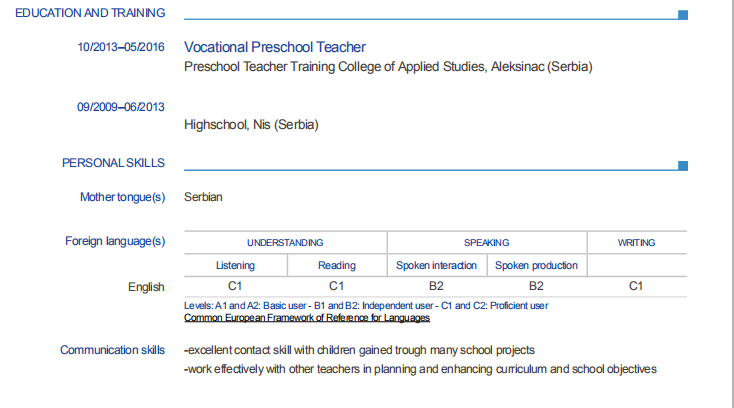This screenshot has width=734, height=408.
Task: Click the WRITING column header
Action: coord(636,243)
